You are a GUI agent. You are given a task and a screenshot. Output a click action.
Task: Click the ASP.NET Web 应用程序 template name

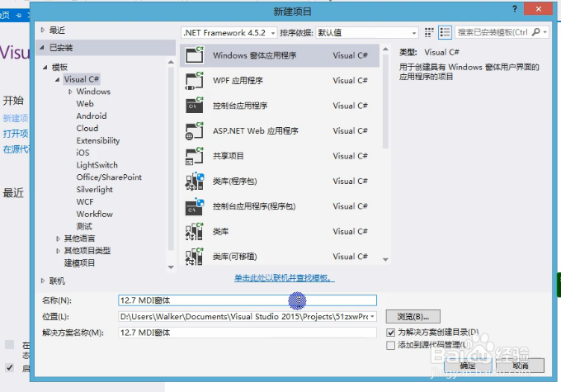coord(256,131)
